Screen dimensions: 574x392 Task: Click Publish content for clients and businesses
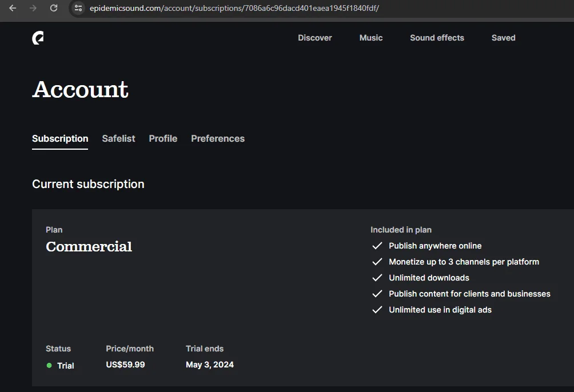[469, 294]
